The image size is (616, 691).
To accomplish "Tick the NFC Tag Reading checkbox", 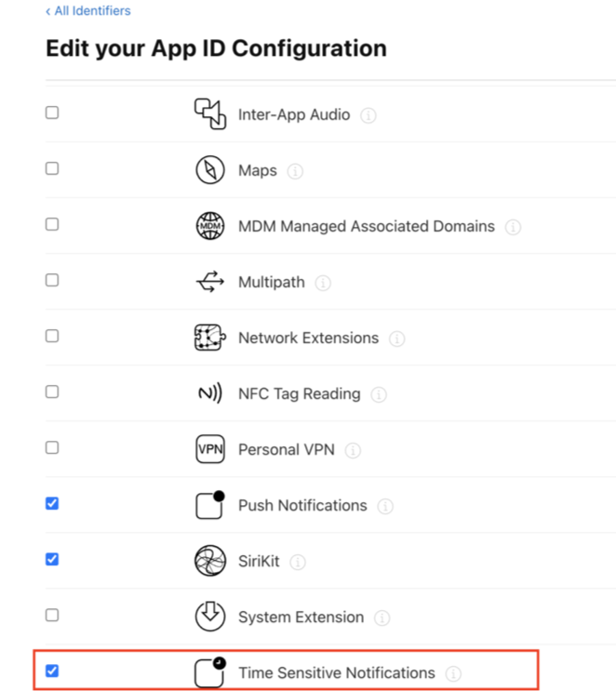I will [x=52, y=392].
